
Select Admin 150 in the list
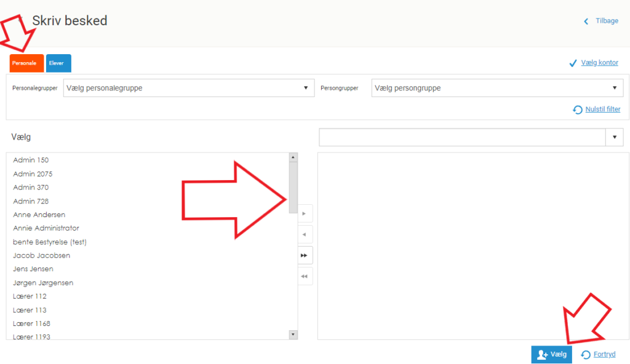coord(31,160)
